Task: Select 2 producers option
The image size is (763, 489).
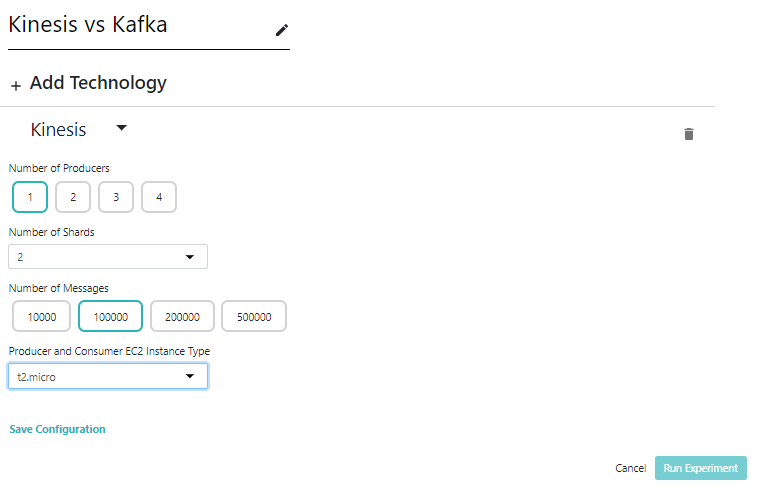Action: pos(73,197)
